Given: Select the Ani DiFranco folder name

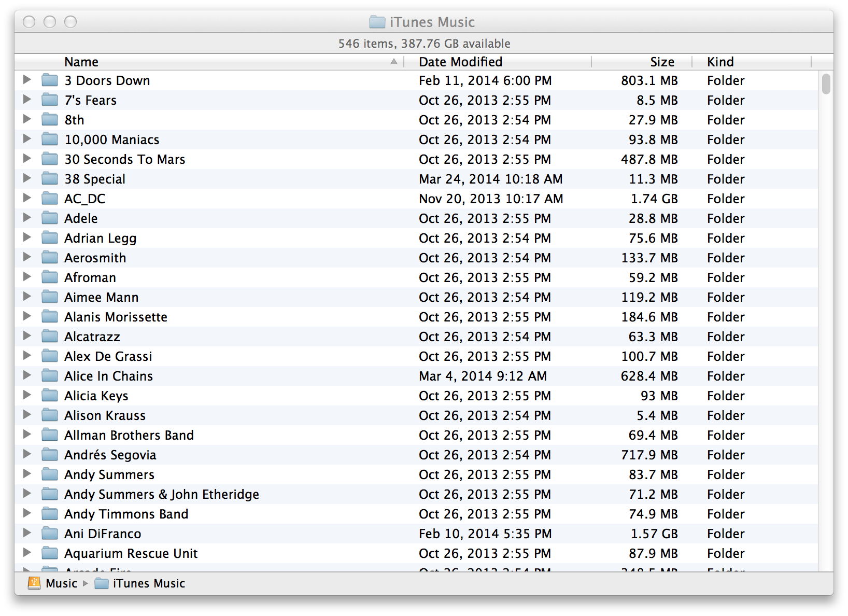Looking at the screenshot, I should coord(103,534).
